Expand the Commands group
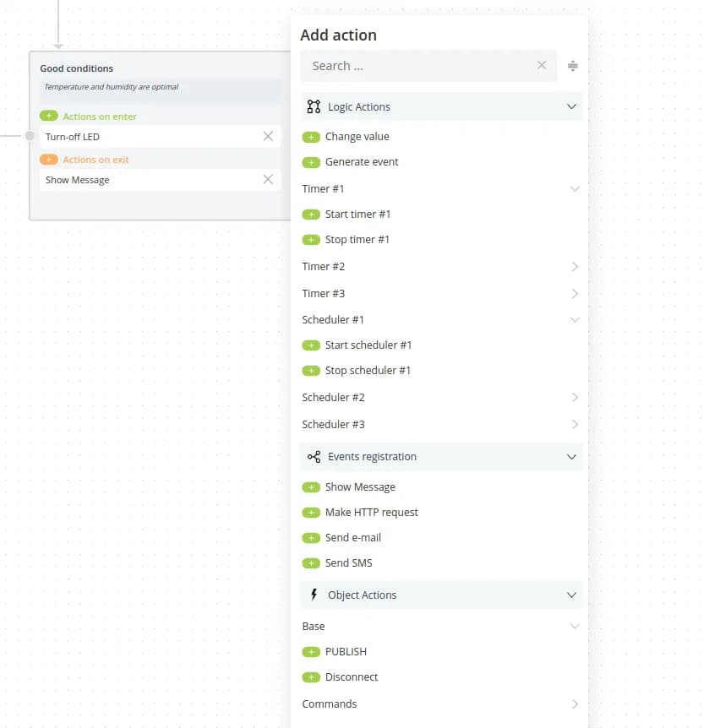Viewport: 709px width, 728px height. click(575, 704)
